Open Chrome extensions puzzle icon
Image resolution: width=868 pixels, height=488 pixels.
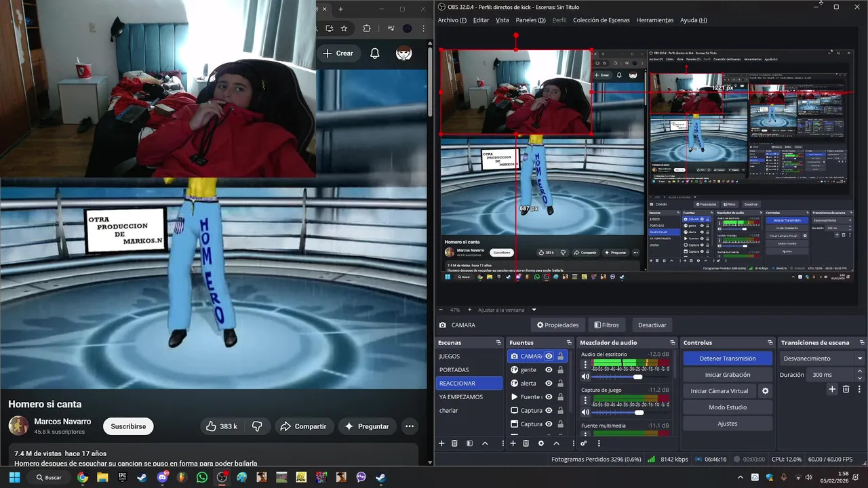(367, 28)
